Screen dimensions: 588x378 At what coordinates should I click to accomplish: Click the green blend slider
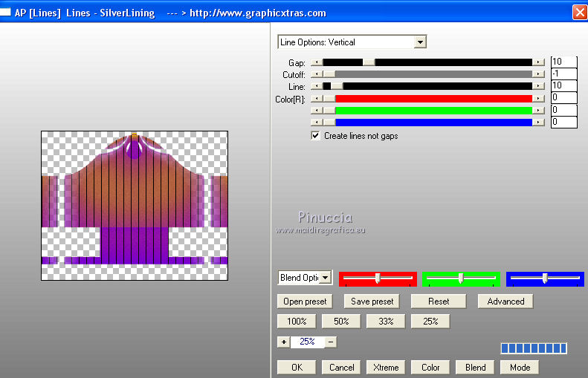click(x=461, y=278)
